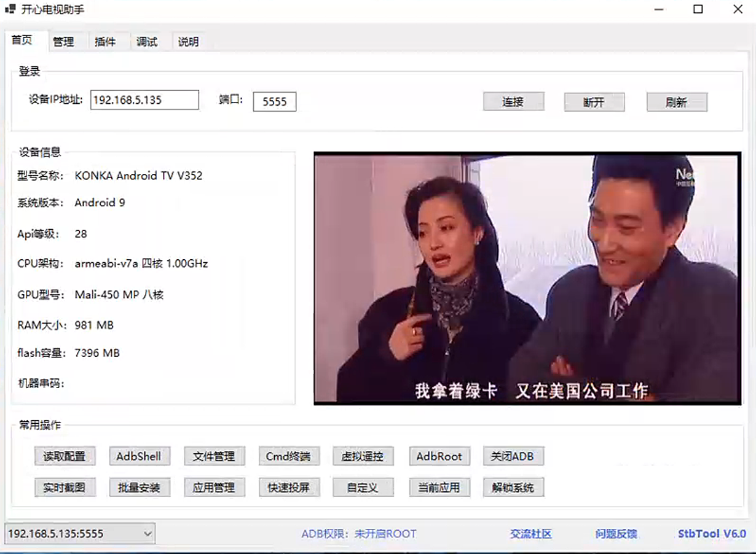
Task: Click the app icon in title bar
Action: pos(10,9)
